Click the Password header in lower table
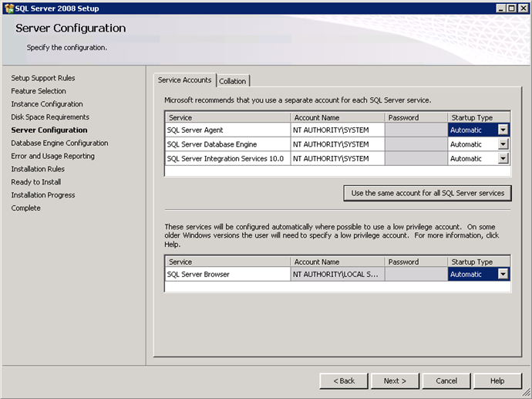Image resolution: width=532 pixels, height=399 pixels. [416, 262]
